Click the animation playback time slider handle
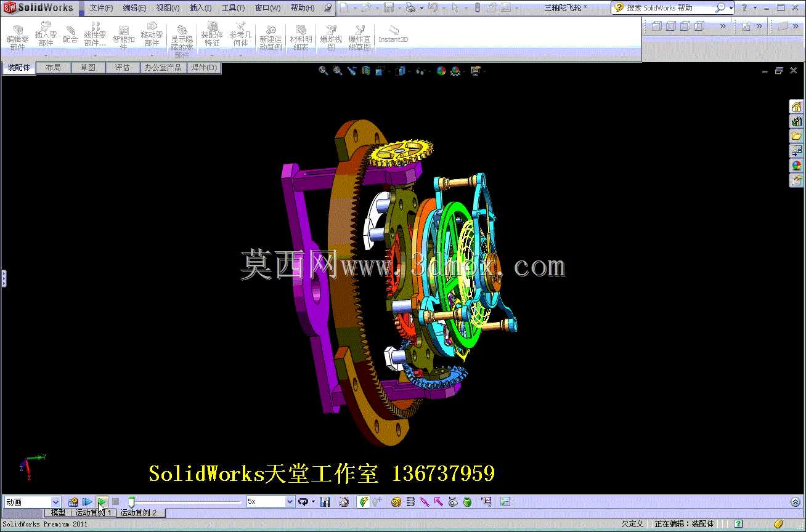806x532 pixels. pos(131,502)
